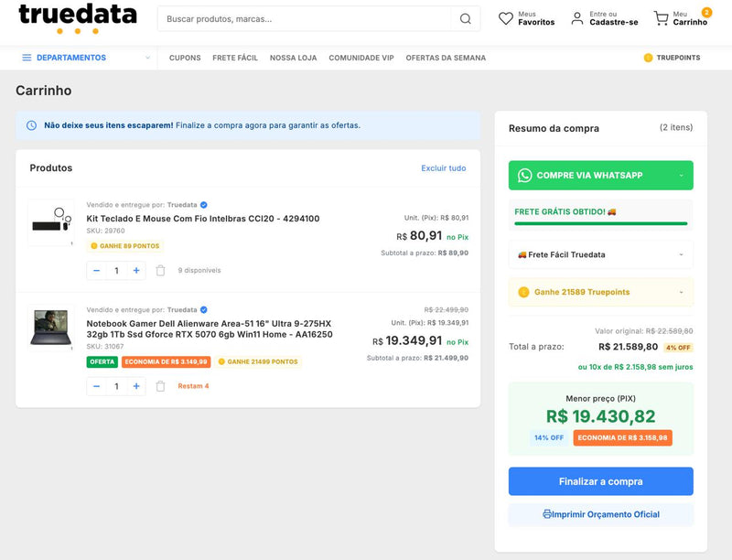Remove Dell Alienware notebook using trash icon
Image resolution: width=732 pixels, height=560 pixels.
(x=160, y=386)
